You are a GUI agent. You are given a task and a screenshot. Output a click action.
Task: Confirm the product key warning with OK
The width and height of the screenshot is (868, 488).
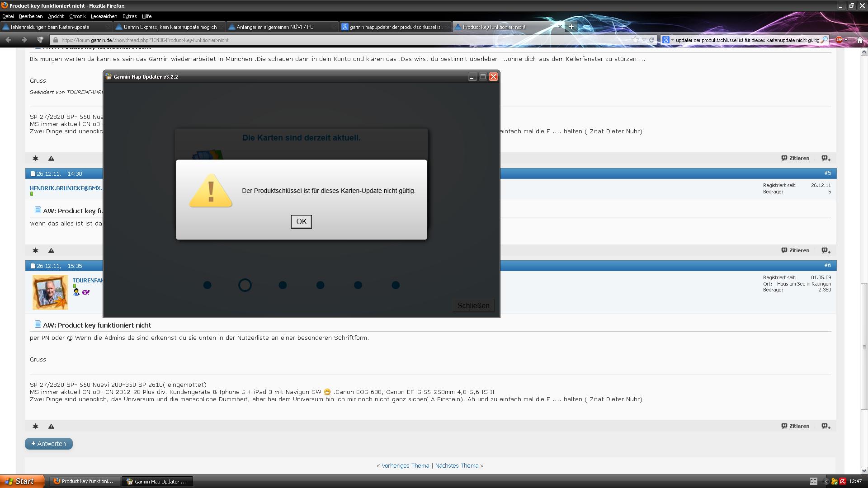(x=301, y=221)
